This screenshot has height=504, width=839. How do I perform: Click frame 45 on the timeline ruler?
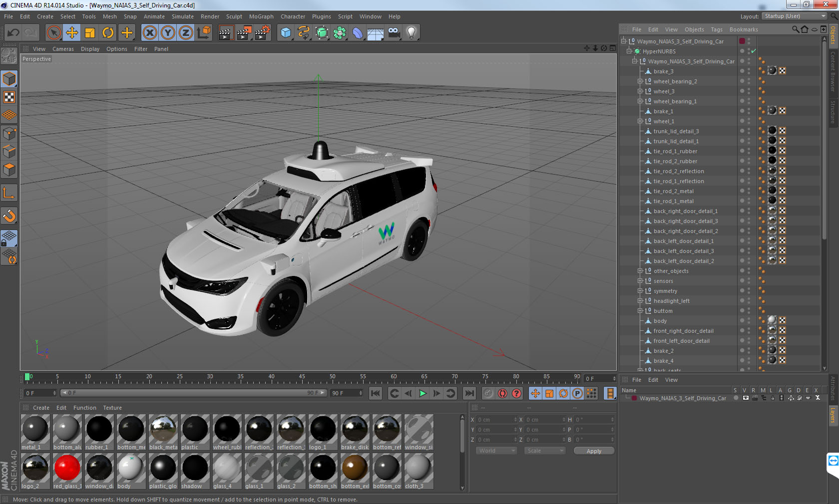pyautogui.click(x=302, y=378)
